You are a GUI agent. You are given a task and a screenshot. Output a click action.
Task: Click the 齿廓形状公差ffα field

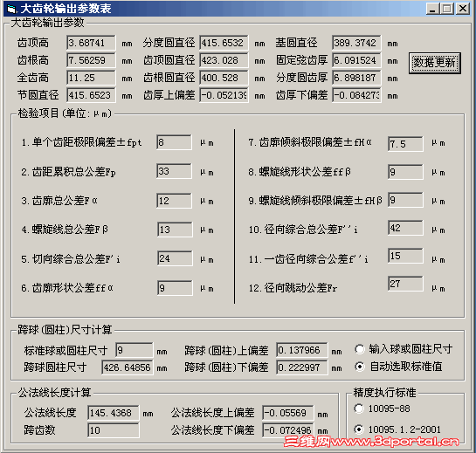click(x=175, y=288)
